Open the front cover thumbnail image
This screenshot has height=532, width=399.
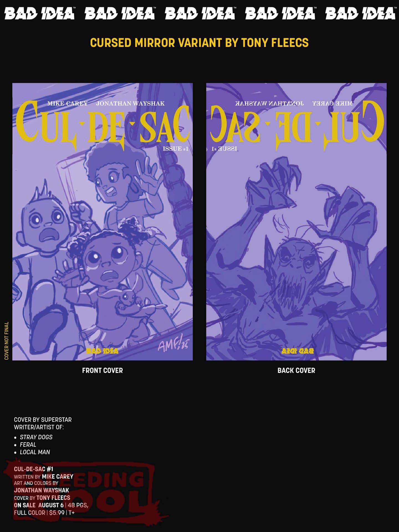103,222
